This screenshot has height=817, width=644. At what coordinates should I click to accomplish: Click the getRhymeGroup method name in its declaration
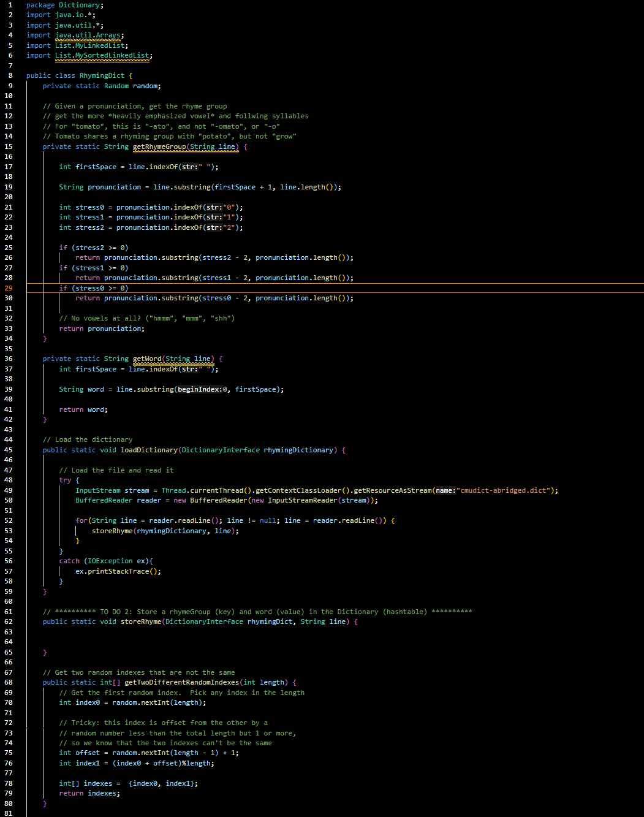159,146
